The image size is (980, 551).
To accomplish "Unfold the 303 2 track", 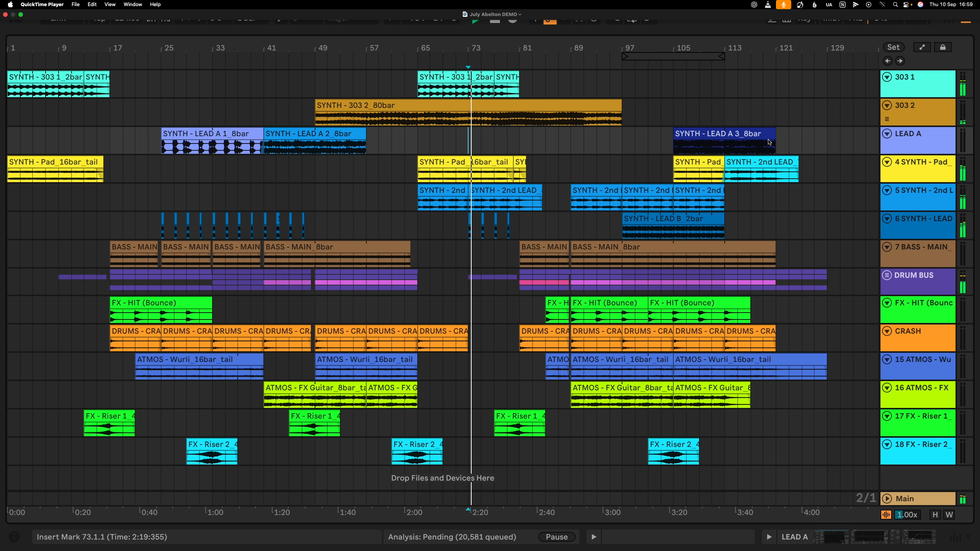I will click(887, 105).
